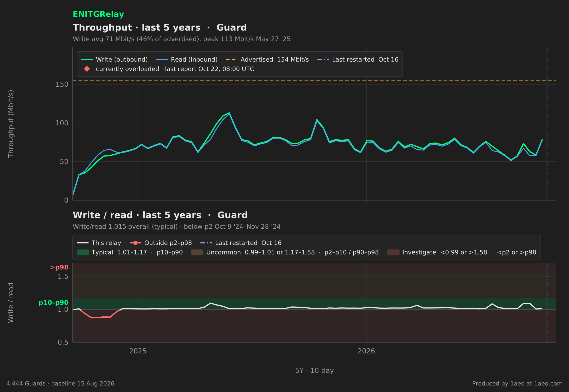Click the '4,444 Guards · baseline 15 Aug 2026' footer
The height and width of the screenshot is (392, 569).
(x=60, y=384)
